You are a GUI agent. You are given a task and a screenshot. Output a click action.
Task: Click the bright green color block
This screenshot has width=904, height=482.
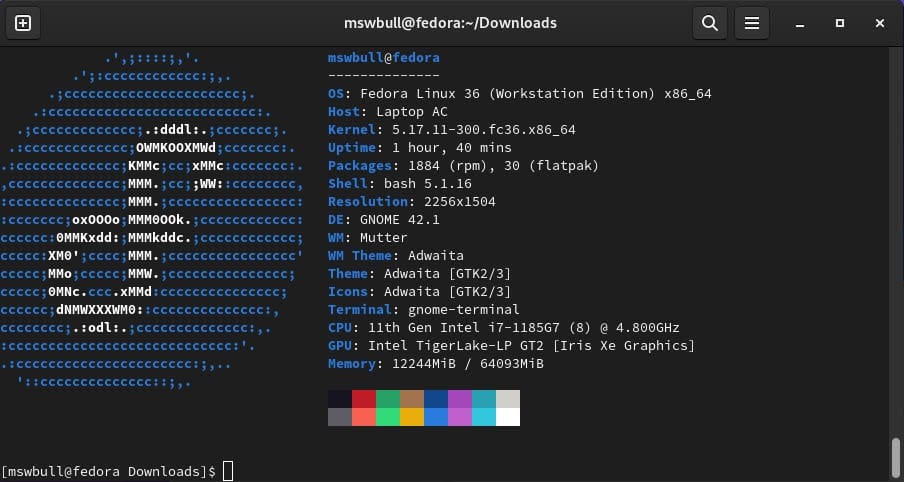pyautogui.click(x=388, y=417)
